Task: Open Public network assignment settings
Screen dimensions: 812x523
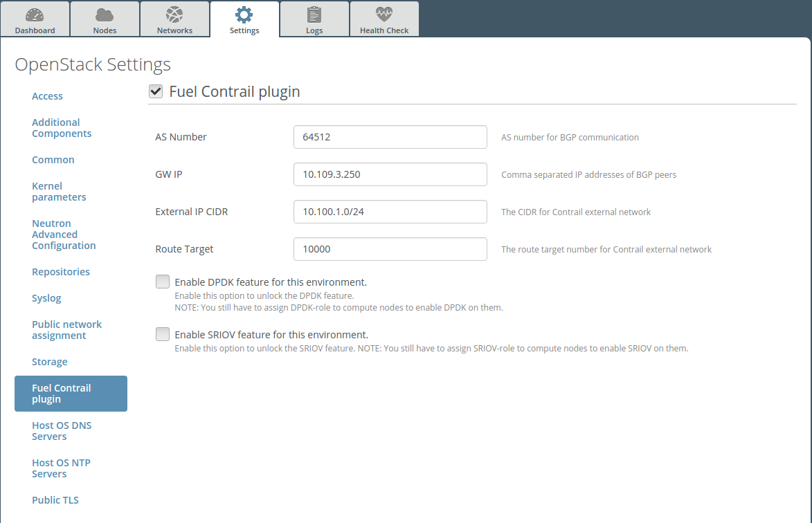Action: tap(67, 330)
